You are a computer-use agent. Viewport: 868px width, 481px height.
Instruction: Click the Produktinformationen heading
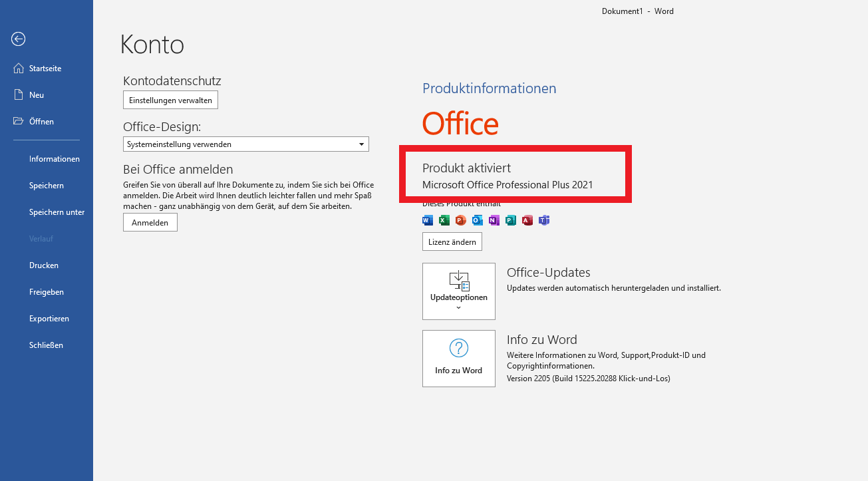coord(490,88)
